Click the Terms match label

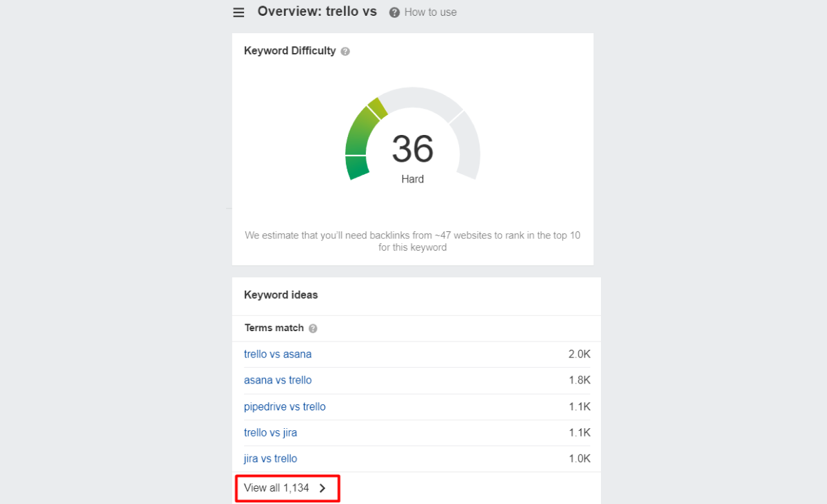click(x=274, y=328)
